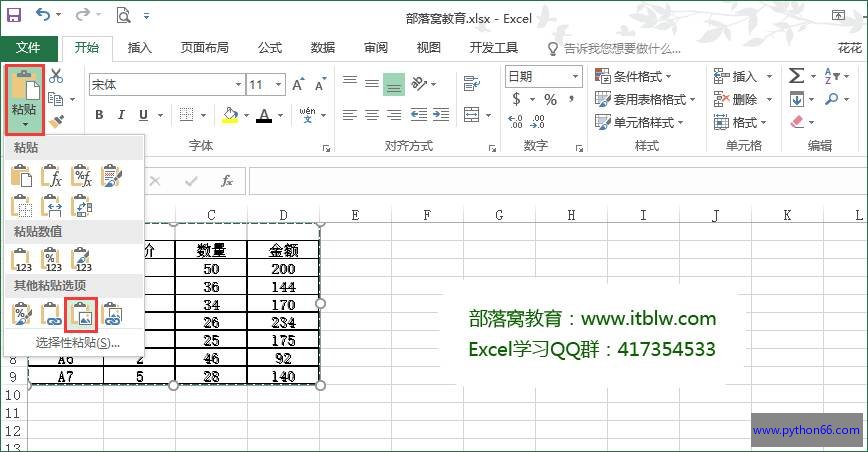
Task: Click the Transpose paste icon
Action: [x=82, y=206]
